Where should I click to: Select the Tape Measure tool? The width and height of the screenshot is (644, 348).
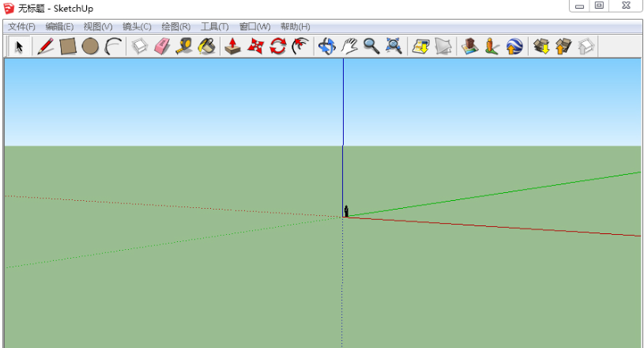[x=184, y=46]
